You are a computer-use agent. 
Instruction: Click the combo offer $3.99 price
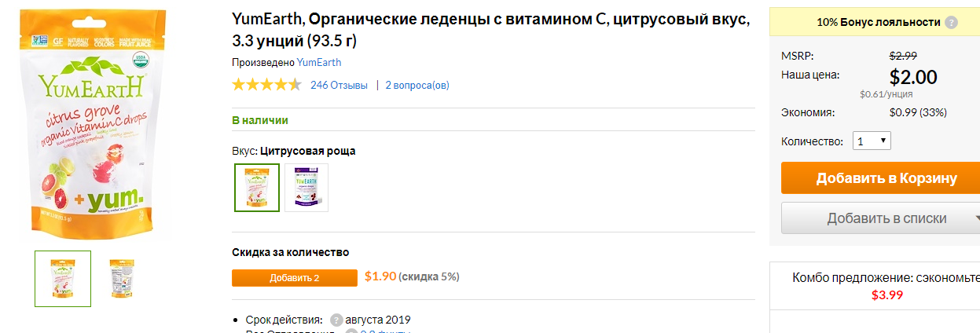click(886, 295)
